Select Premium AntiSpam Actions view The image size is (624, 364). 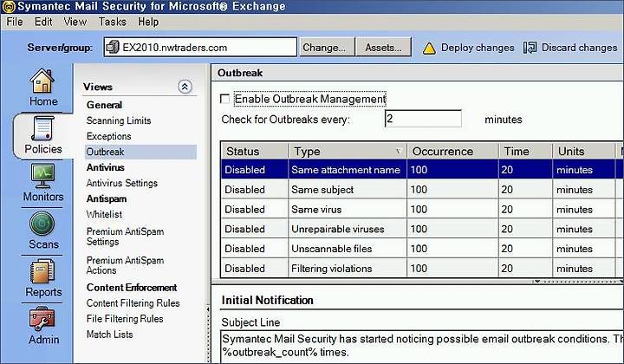(x=125, y=265)
